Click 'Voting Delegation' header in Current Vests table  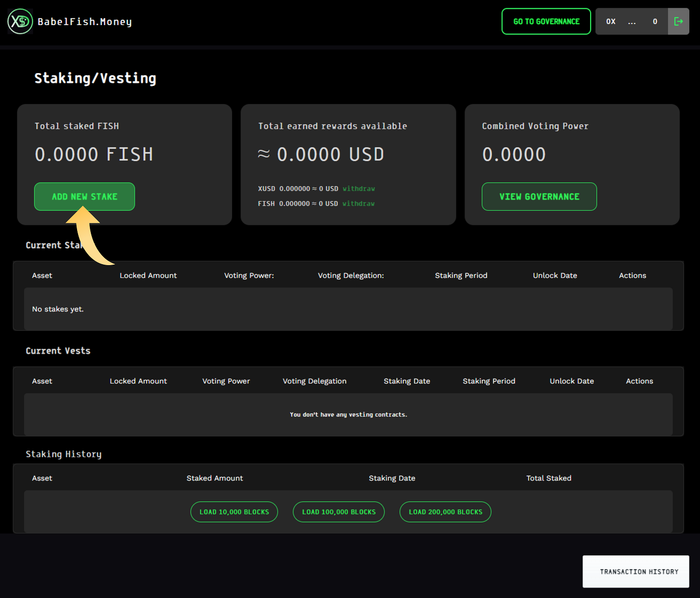[x=315, y=381]
